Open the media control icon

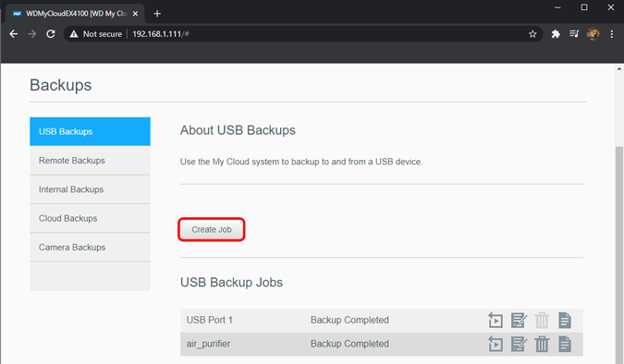coord(574,34)
